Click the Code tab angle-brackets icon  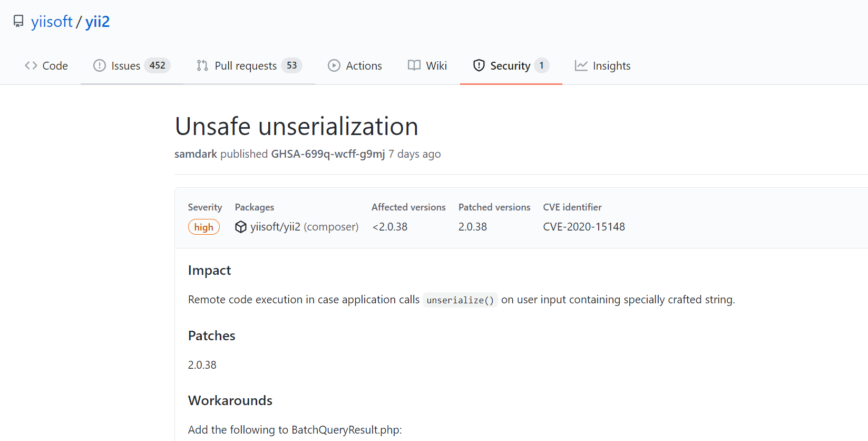pos(31,65)
